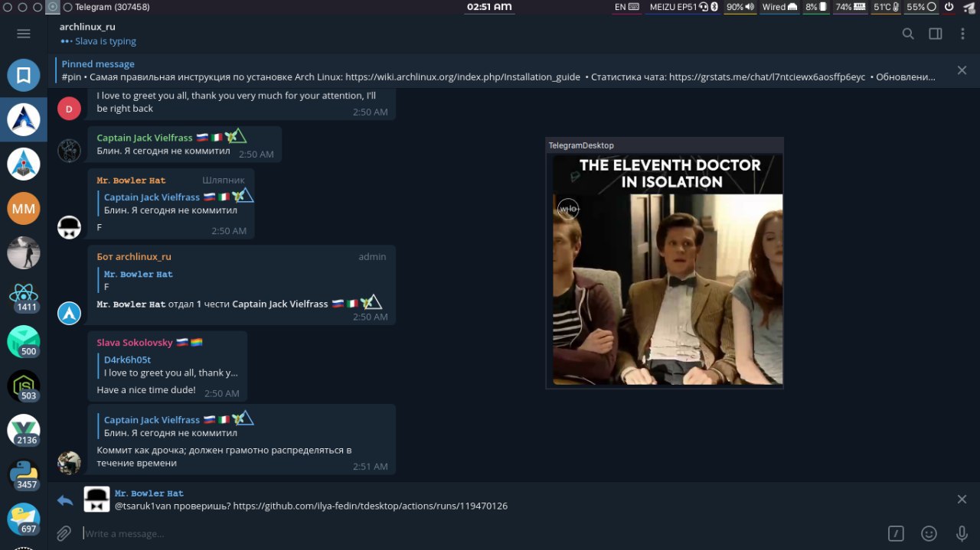
Task: Click the 90% volume indicator
Action: coord(740,7)
